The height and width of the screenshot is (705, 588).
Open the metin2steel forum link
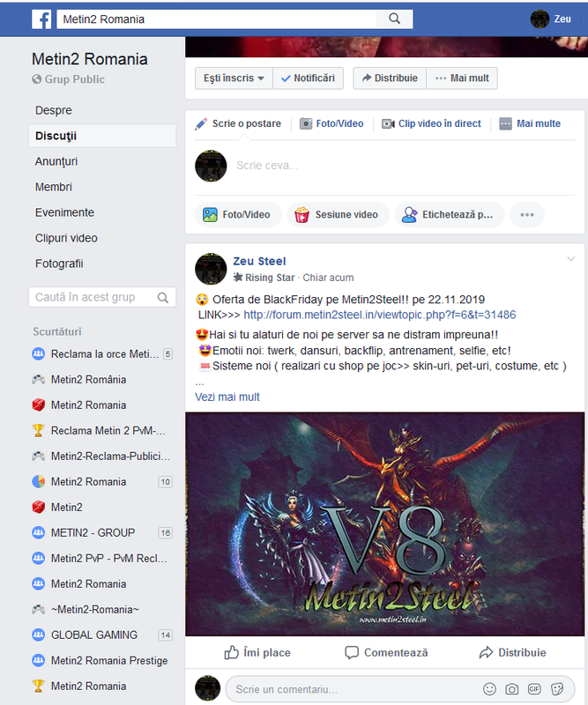click(380, 315)
